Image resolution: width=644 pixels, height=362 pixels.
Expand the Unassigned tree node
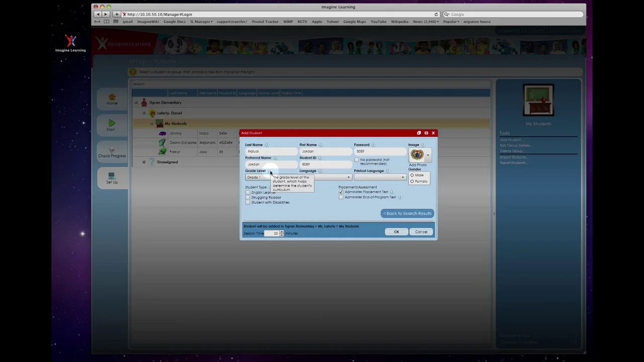(x=144, y=162)
